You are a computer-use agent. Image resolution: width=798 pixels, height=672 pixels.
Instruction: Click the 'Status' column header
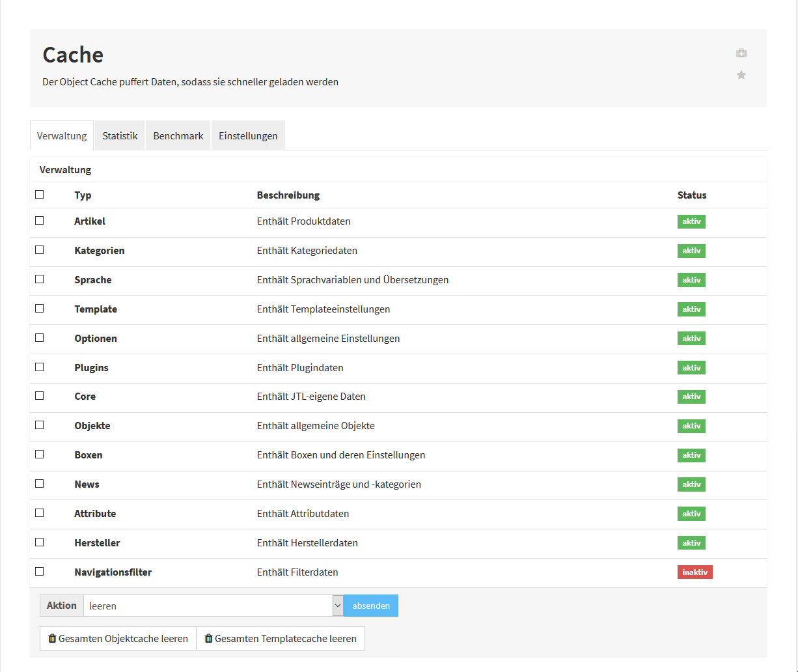click(692, 195)
